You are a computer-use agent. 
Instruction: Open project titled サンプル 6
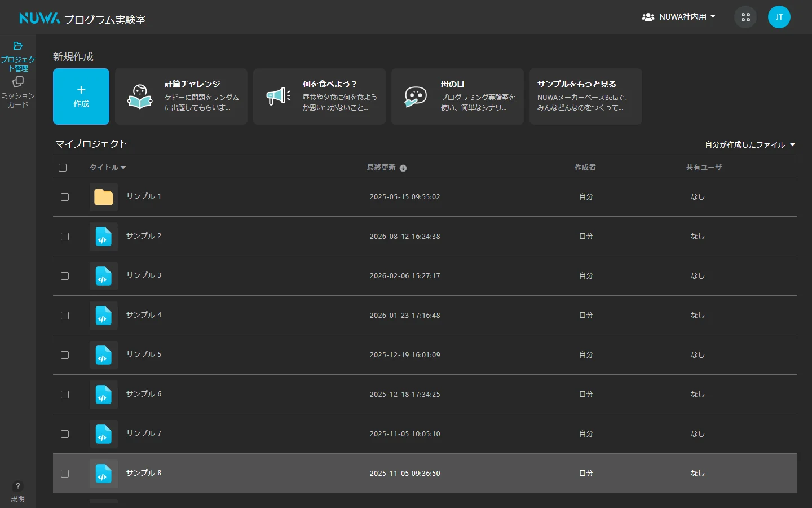pos(144,394)
